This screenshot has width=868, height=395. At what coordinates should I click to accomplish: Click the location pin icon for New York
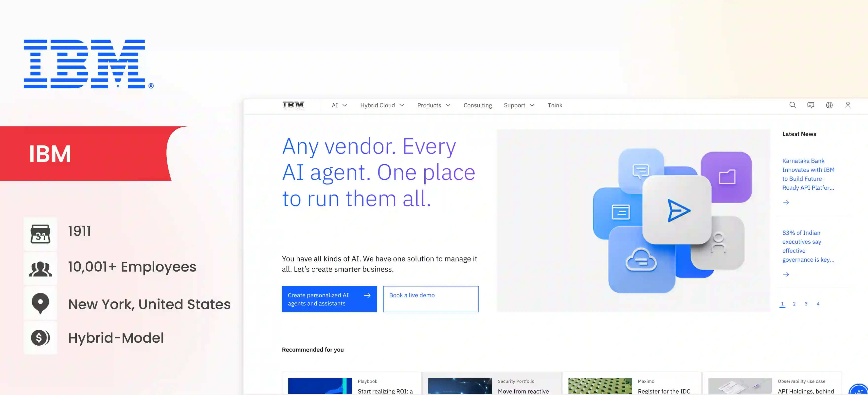[40, 303]
